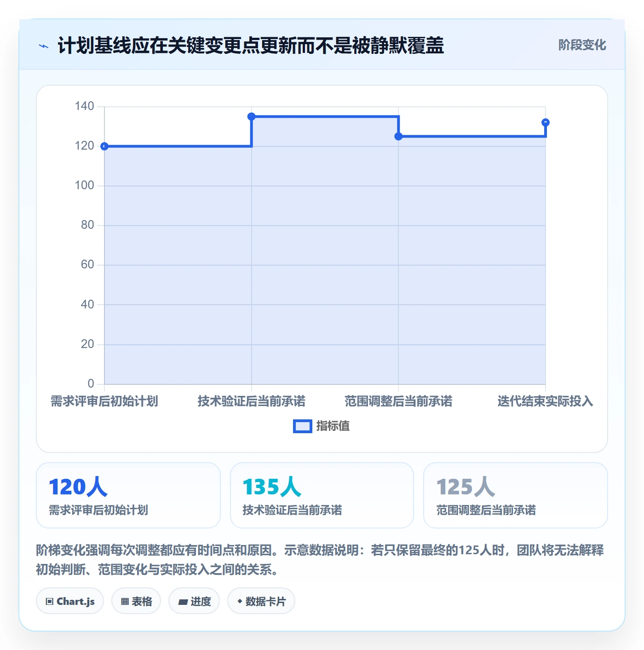Click the 指标值 legend label
Screen dimensions: 644x650
pos(333,426)
